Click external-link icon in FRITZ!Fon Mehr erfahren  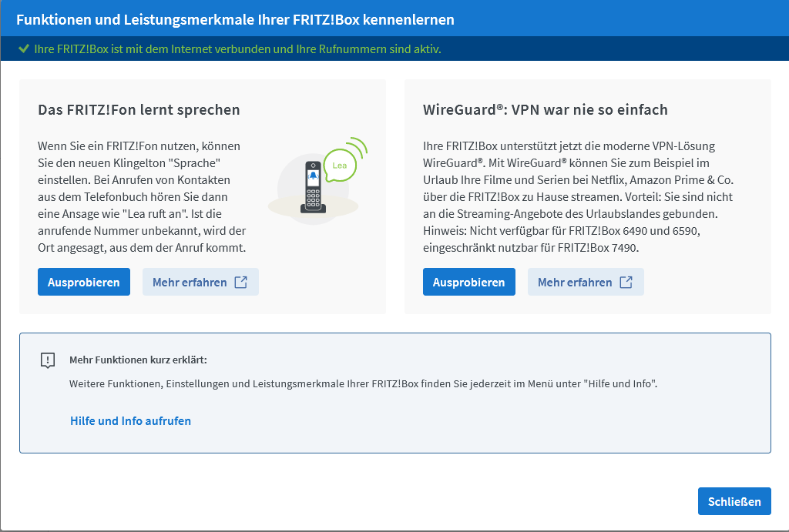tap(241, 282)
